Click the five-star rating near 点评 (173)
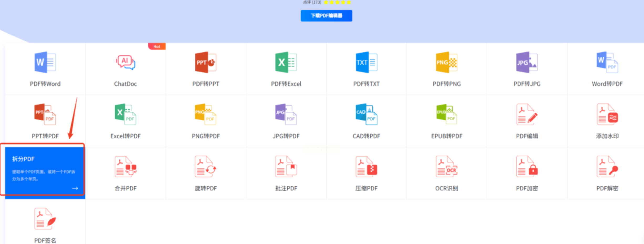The height and width of the screenshot is (244, 644). click(337, 2)
